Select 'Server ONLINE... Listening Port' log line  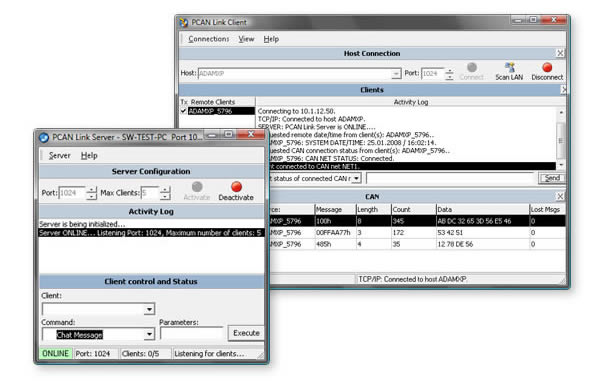[151, 233]
